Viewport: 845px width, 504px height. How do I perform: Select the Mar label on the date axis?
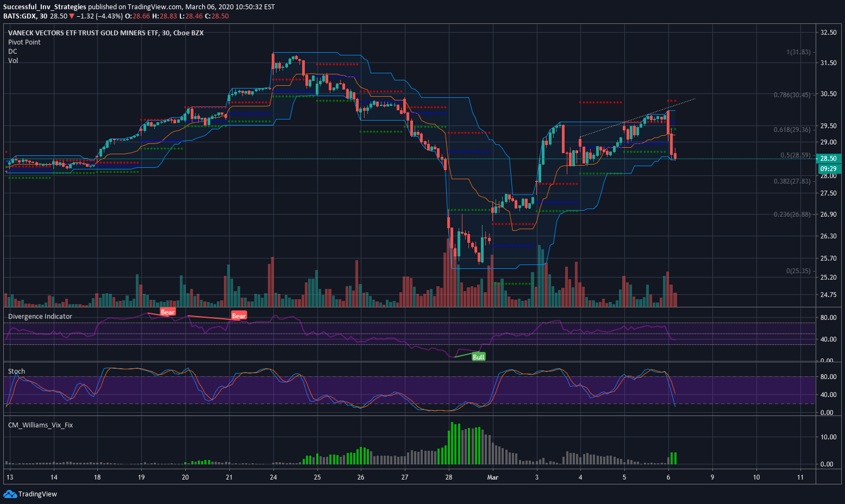[493, 477]
